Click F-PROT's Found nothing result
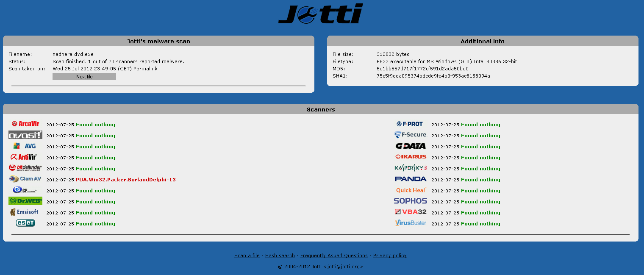Screen dimensions: 644x275 point(480,125)
